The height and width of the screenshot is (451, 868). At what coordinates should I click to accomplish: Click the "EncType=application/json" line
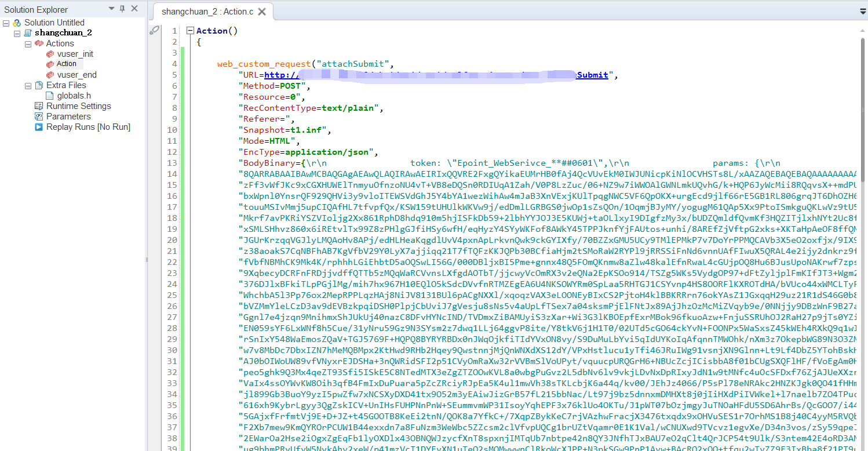click(x=308, y=152)
